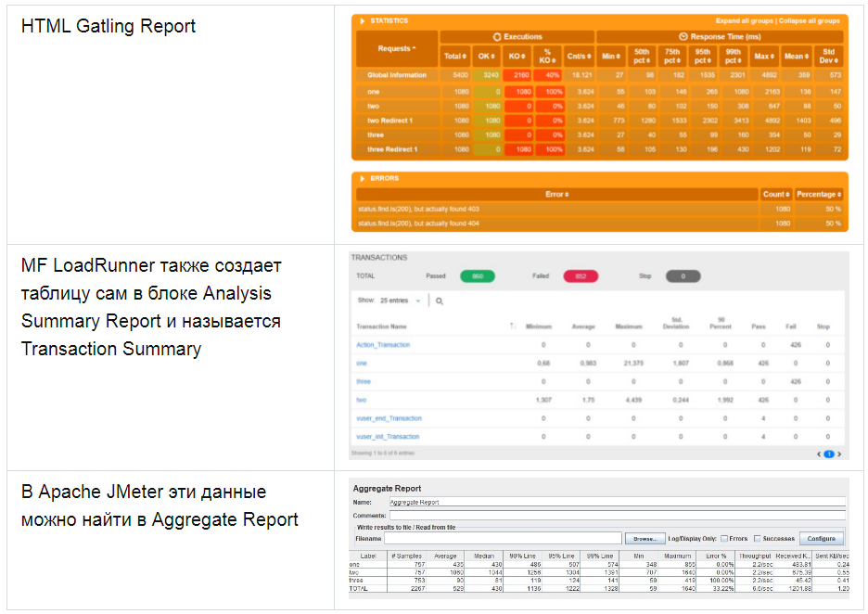Click the red Failed 852 badge
The height and width of the screenshot is (614, 868).
pos(581,275)
